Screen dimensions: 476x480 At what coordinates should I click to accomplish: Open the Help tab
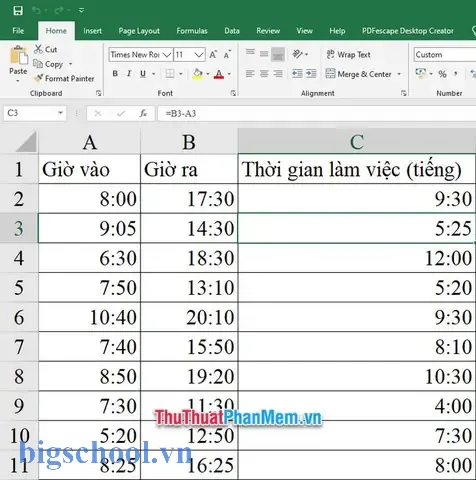pyautogui.click(x=337, y=31)
